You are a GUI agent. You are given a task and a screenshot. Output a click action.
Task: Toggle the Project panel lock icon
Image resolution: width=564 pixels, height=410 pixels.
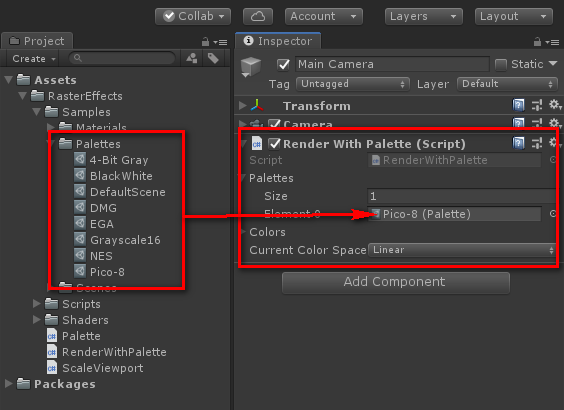click(205, 42)
